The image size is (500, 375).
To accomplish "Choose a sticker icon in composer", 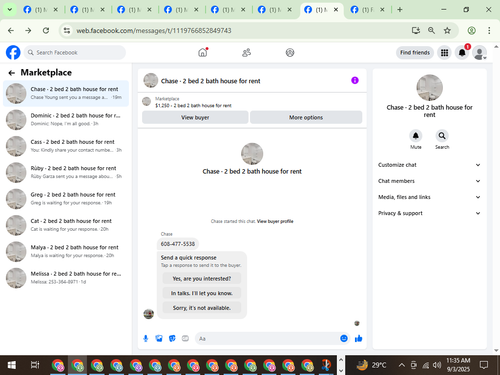I will 172,339.
